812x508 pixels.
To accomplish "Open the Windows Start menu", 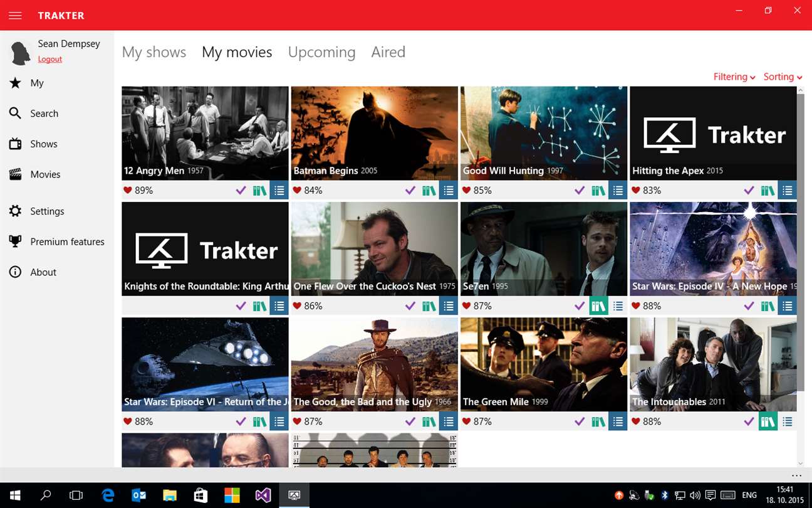I will (15, 495).
